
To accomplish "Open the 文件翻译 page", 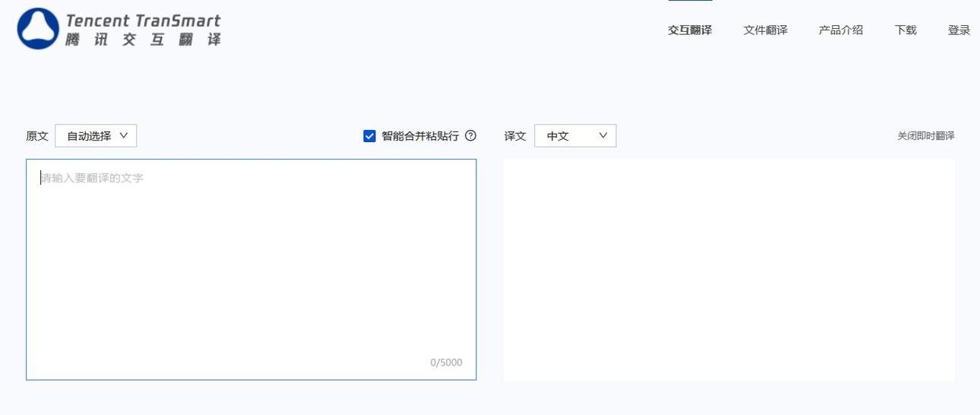I will pos(765,30).
